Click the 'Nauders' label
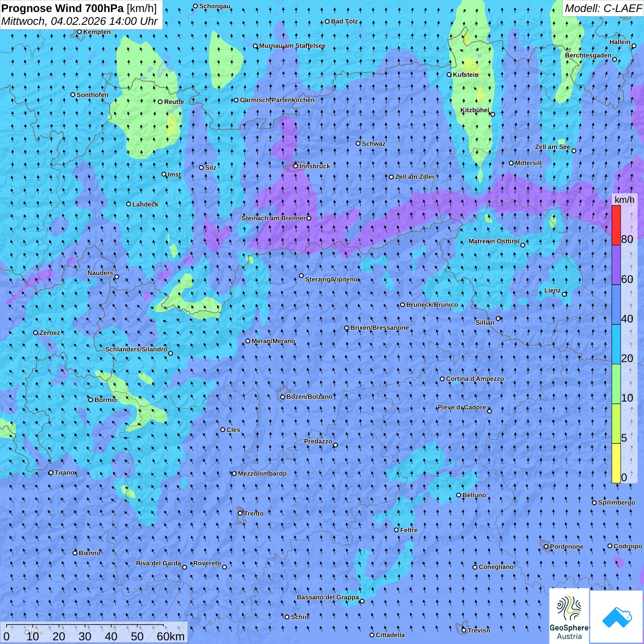The width and height of the screenshot is (644, 644). pyautogui.click(x=100, y=273)
